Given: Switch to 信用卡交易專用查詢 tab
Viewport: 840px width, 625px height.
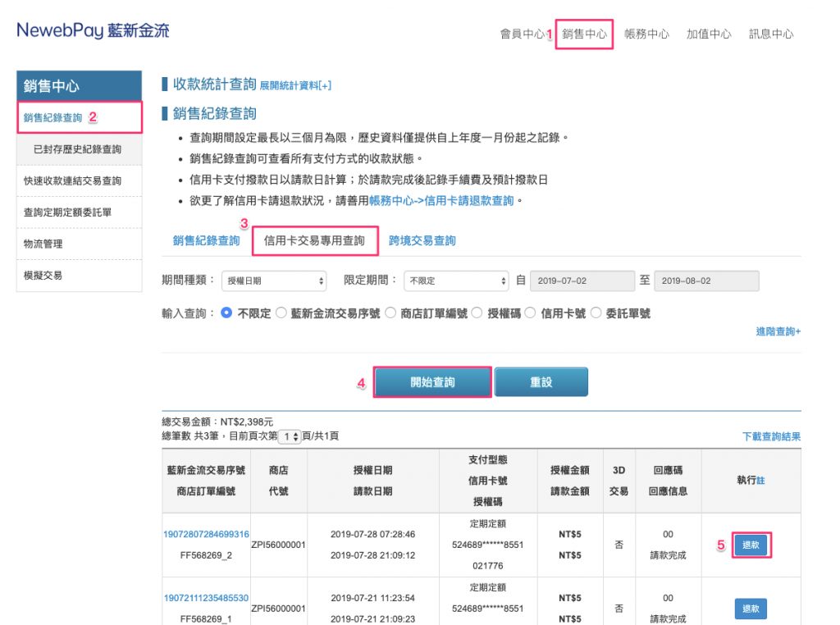Looking at the screenshot, I should [x=314, y=241].
